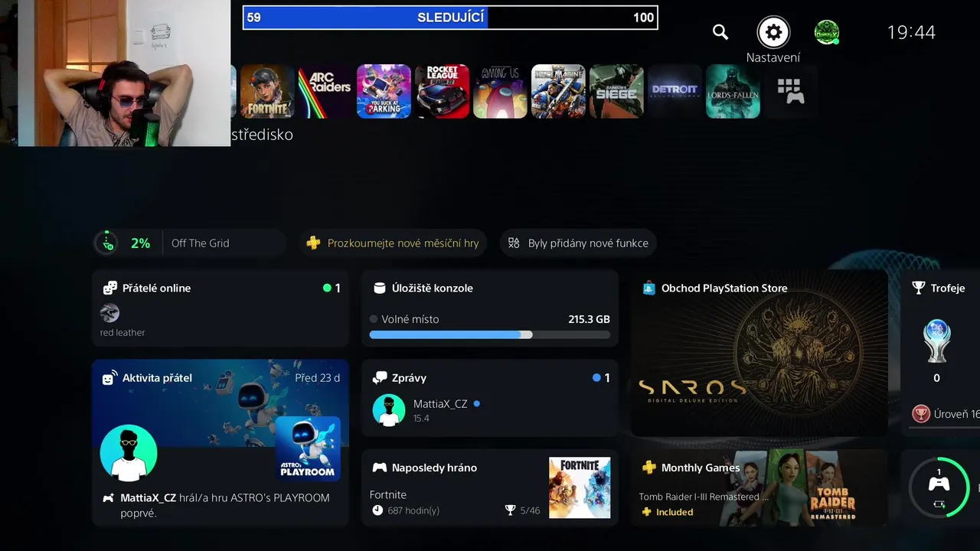The image size is (980, 551).
Task: Select MattiaX_CZ activity avatar
Action: point(129,453)
